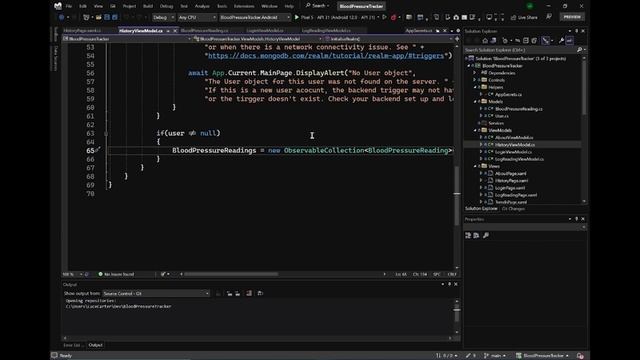Open the BloodPressureTracker project navigation dropdown
The image size is (640, 360).
point(127,39)
